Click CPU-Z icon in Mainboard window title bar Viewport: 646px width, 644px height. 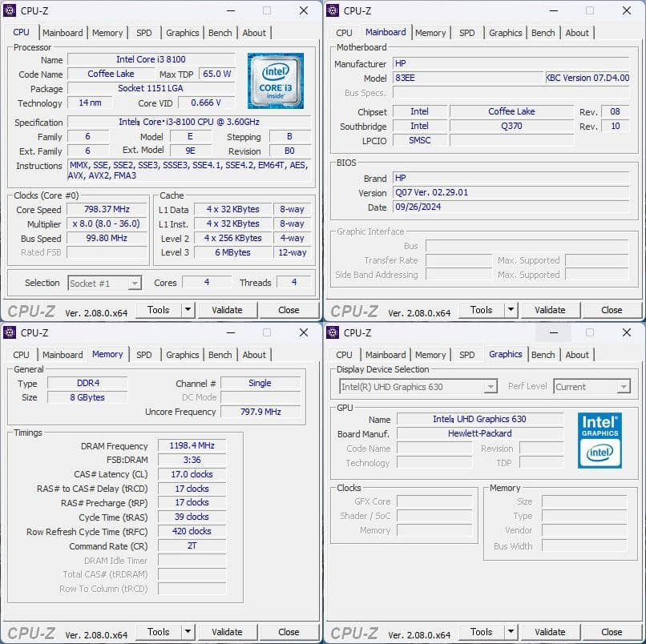(333, 10)
